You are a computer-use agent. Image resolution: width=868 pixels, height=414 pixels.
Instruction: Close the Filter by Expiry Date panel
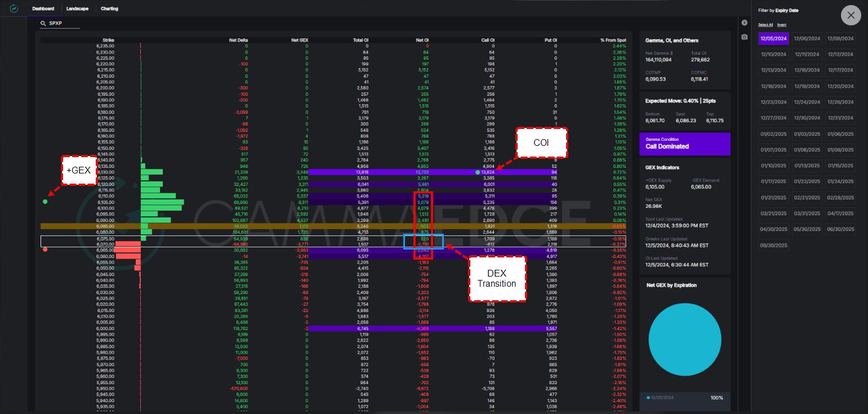click(851, 15)
